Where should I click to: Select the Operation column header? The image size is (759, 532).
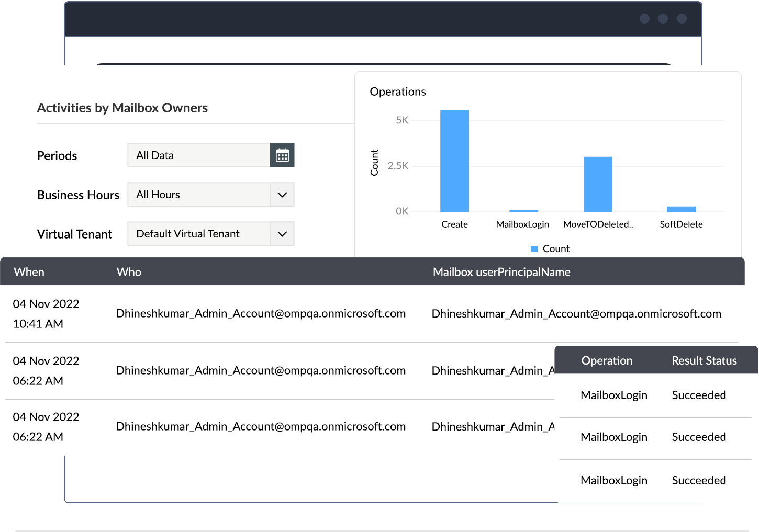[607, 360]
